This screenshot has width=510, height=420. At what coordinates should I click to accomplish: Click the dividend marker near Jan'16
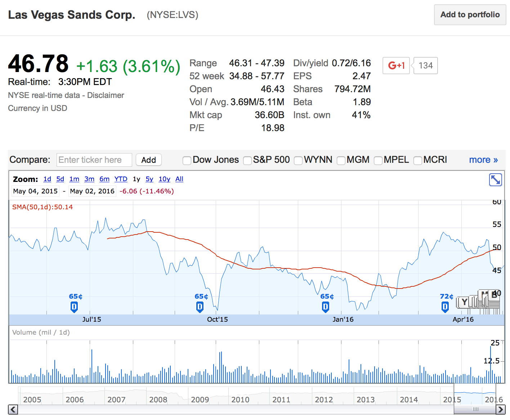click(x=326, y=307)
